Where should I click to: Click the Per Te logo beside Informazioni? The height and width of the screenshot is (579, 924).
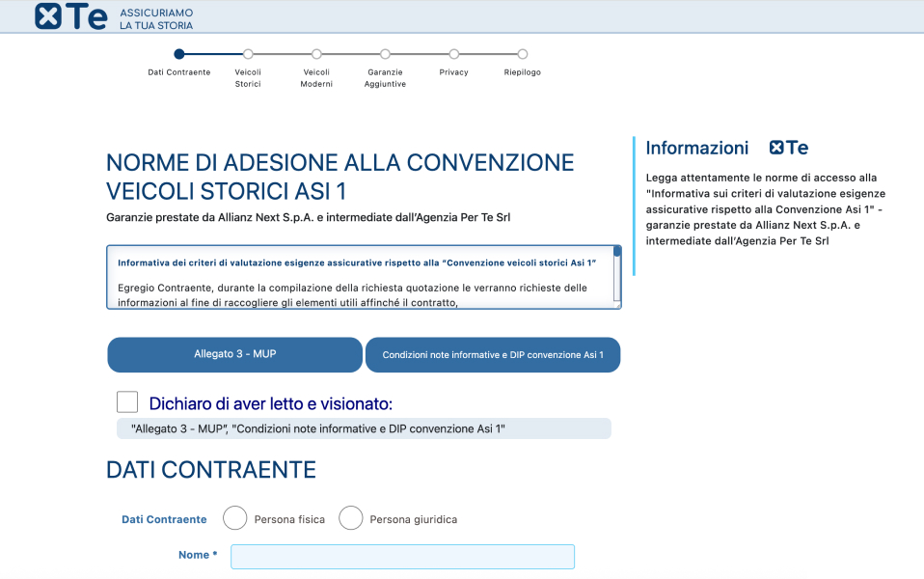[788, 148]
